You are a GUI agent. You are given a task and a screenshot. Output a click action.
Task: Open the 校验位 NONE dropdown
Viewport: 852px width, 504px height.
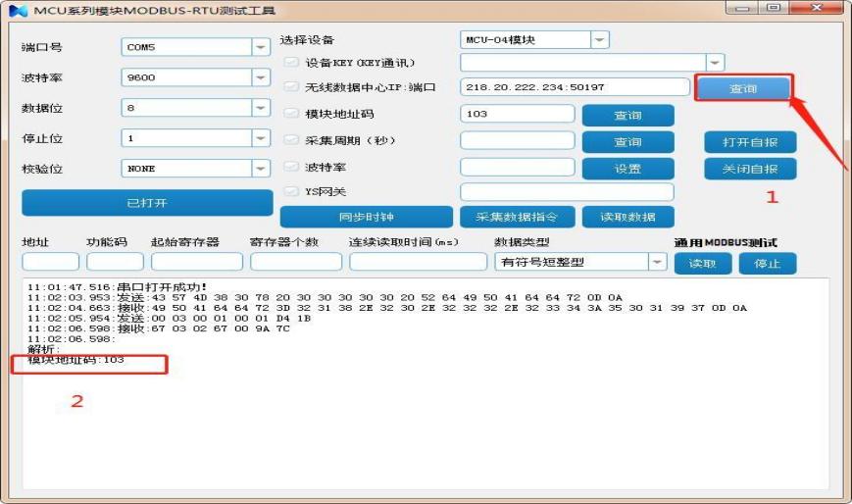pos(261,169)
